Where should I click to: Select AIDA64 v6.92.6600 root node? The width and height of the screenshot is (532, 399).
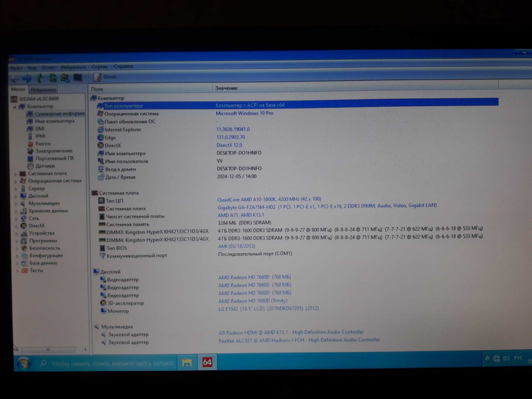click(39, 99)
